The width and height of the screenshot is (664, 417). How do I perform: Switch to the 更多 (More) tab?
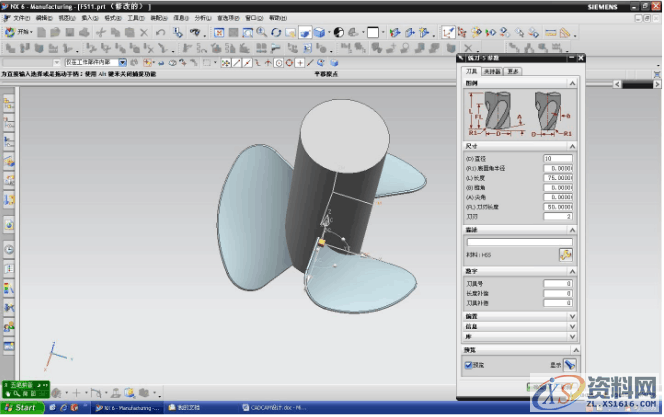click(512, 72)
